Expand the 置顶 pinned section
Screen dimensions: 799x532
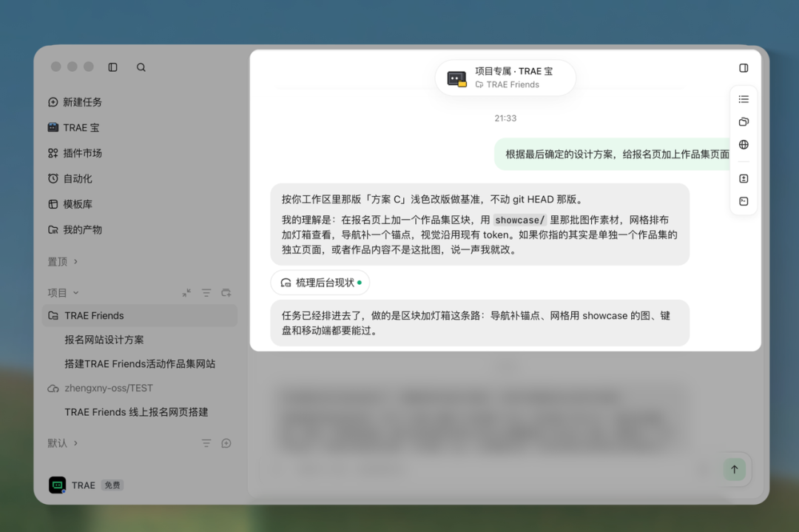point(63,261)
